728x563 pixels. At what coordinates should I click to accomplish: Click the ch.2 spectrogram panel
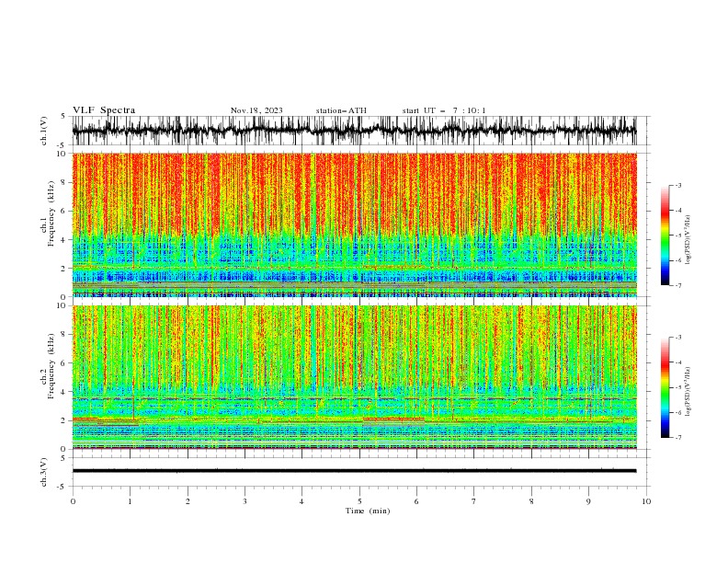tap(354, 377)
